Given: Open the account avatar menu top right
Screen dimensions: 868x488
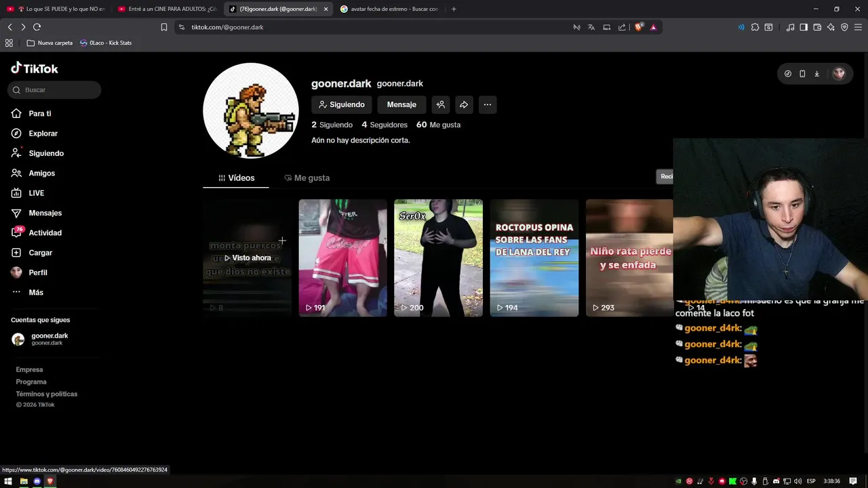Looking at the screenshot, I should [x=839, y=74].
